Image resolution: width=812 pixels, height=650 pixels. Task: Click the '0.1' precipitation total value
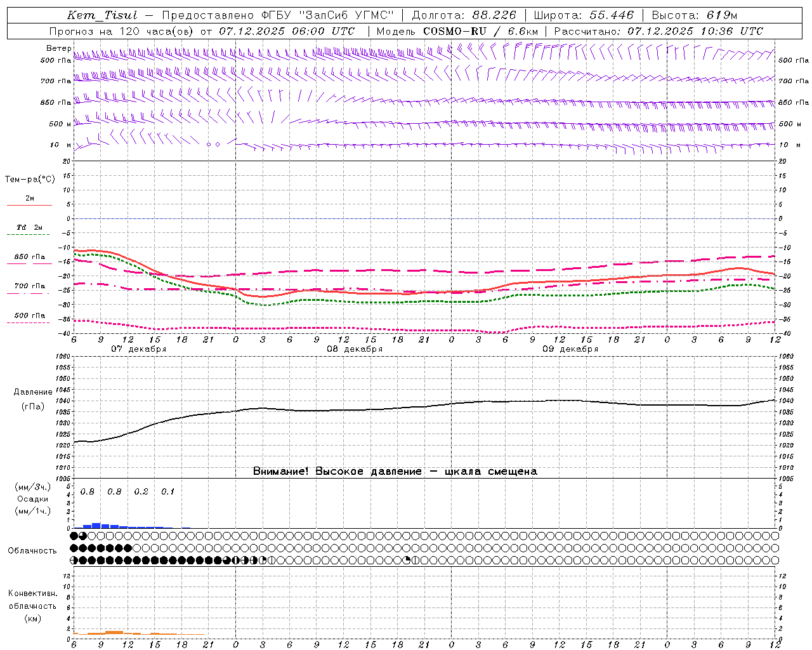point(167,492)
